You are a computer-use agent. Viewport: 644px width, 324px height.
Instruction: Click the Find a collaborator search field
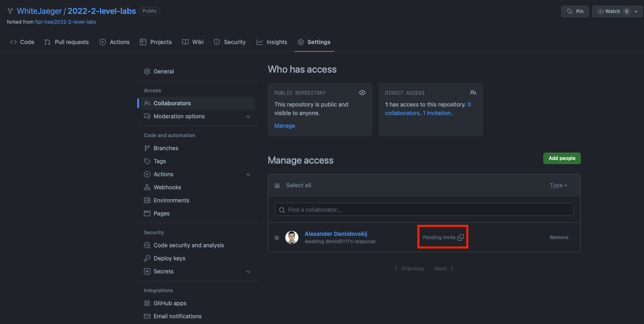(x=424, y=209)
